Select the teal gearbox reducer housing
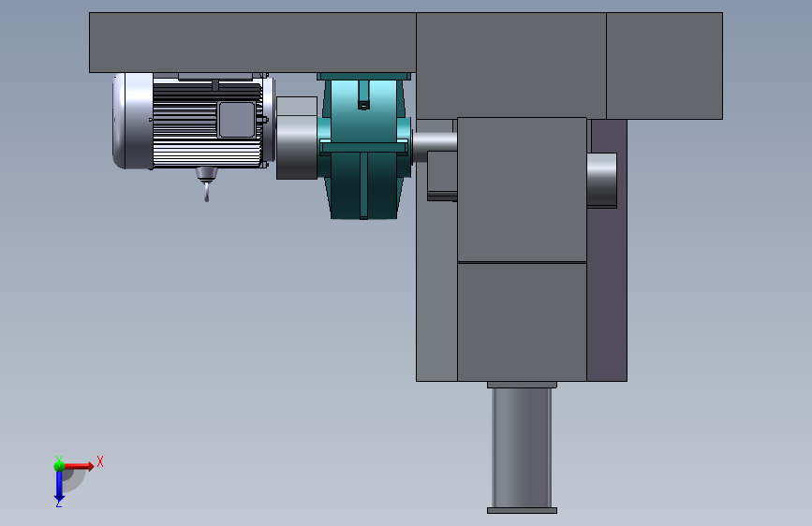This screenshot has height=526, width=812. pyautogui.click(x=364, y=146)
